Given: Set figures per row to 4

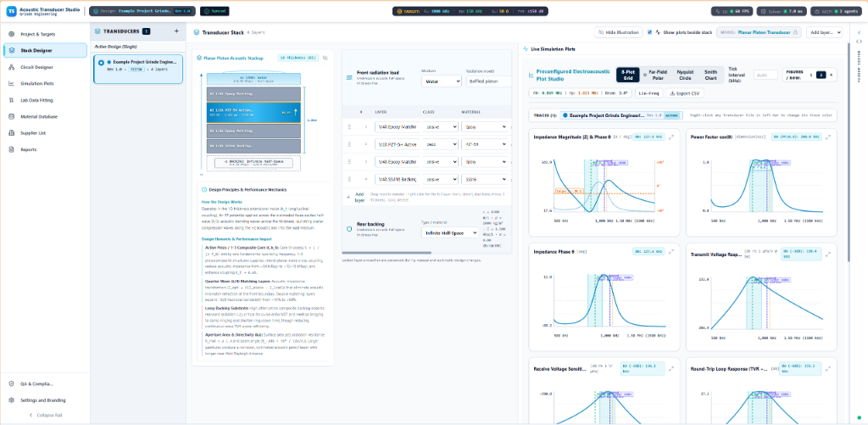Looking at the screenshot, I should tap(831, 75).
